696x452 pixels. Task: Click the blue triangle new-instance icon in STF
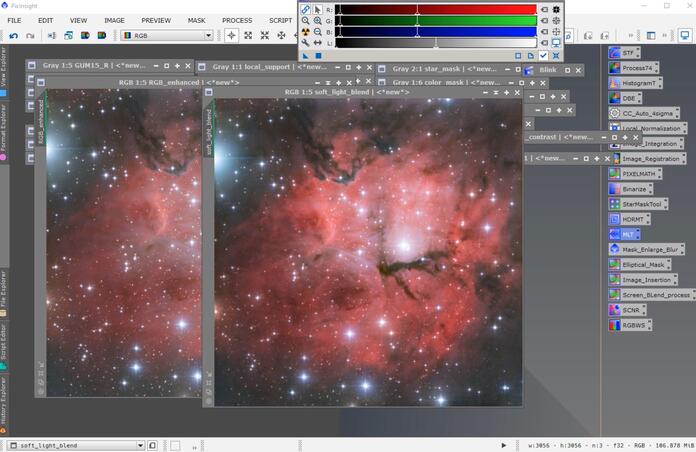click(305, 56)
